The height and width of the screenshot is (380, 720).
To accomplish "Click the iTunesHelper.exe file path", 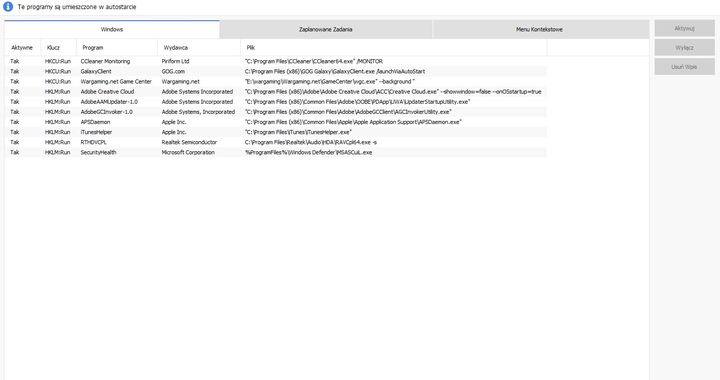I will (x=298, y=132).
